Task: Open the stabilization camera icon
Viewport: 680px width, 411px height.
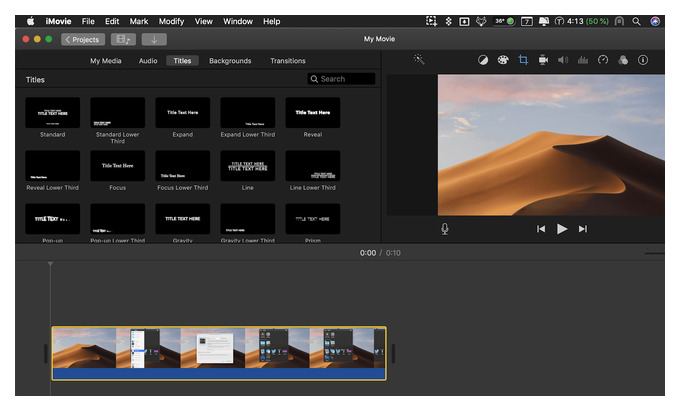Action: pos(543,60)
